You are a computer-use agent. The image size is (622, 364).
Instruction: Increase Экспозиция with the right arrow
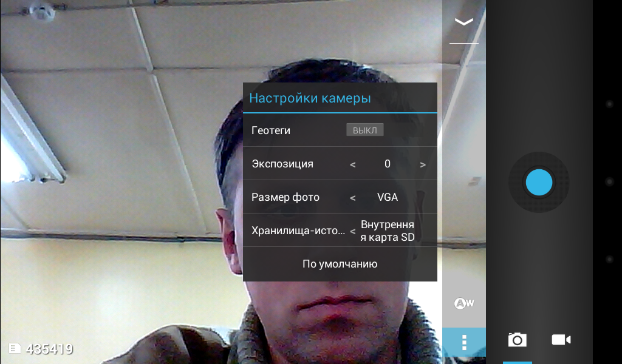pos(423,164)
